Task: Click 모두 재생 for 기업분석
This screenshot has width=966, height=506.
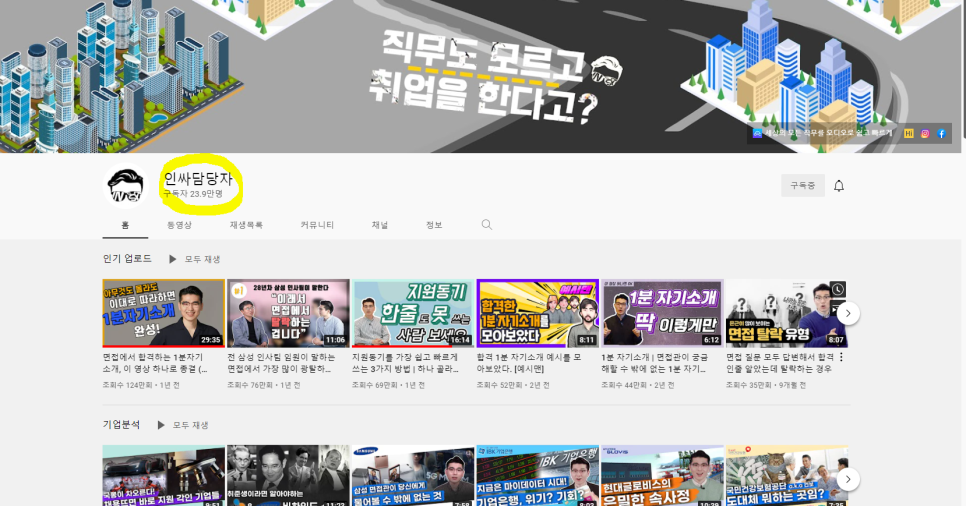Action: [190, 425]
